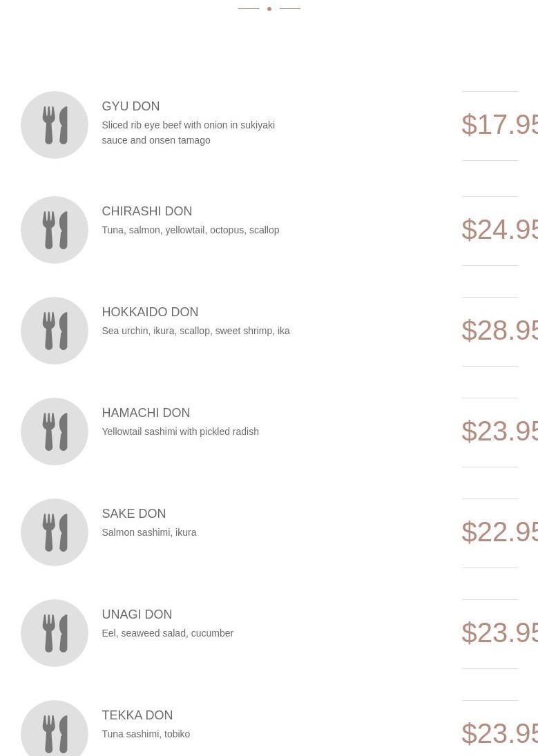Viewport: 538px width, 756px height.
Task: Click the $22.95 Sake Don price
Action: [500, 532]
